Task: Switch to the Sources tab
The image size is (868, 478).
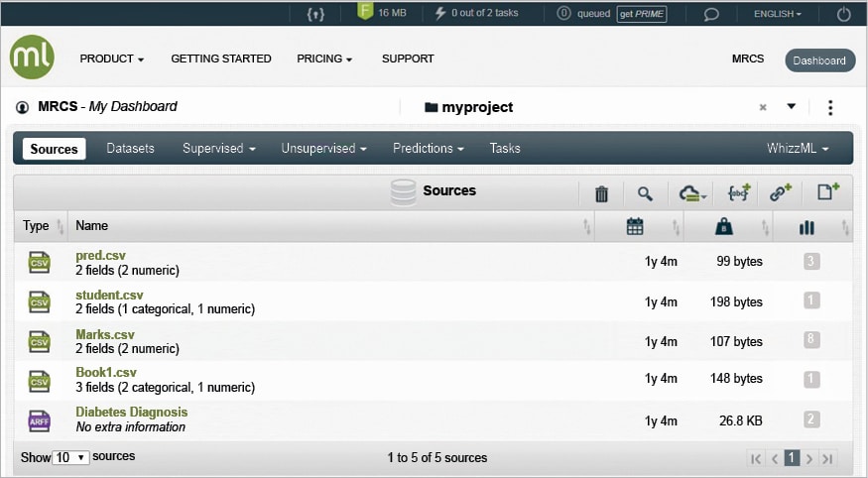Action: click(54, 149)
